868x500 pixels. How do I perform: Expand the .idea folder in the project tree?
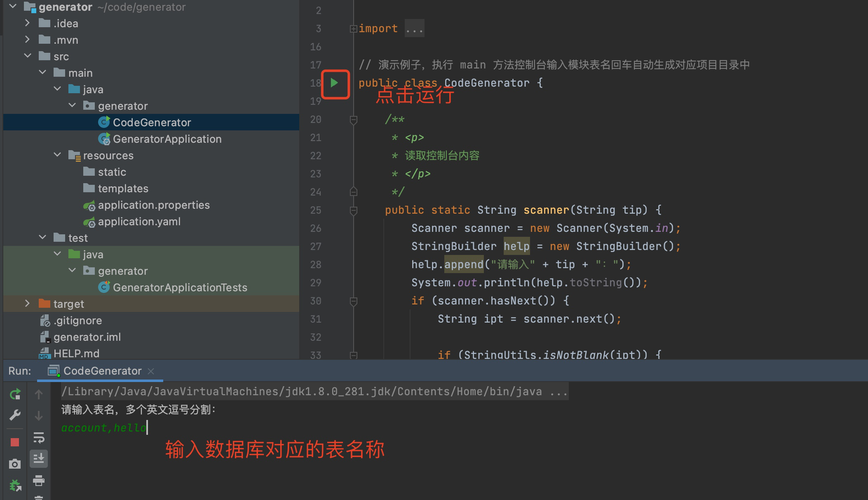point(27,23)
